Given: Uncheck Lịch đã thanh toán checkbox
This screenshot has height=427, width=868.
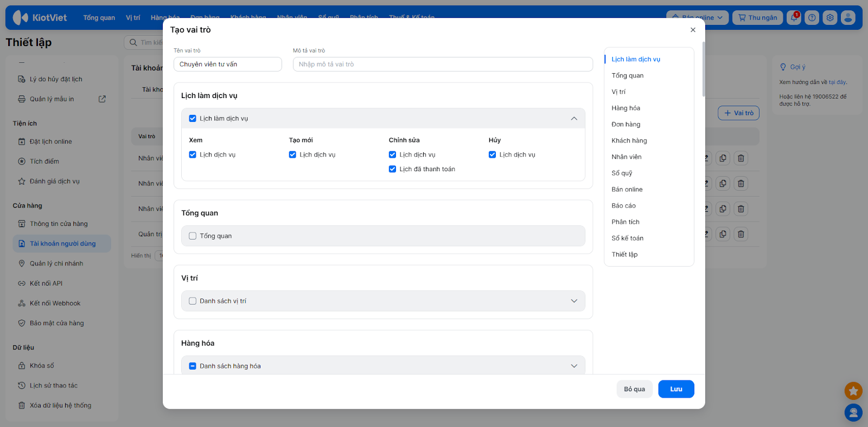Looking at the screenshot, I should pyautogui.click(x=392, y=169).
